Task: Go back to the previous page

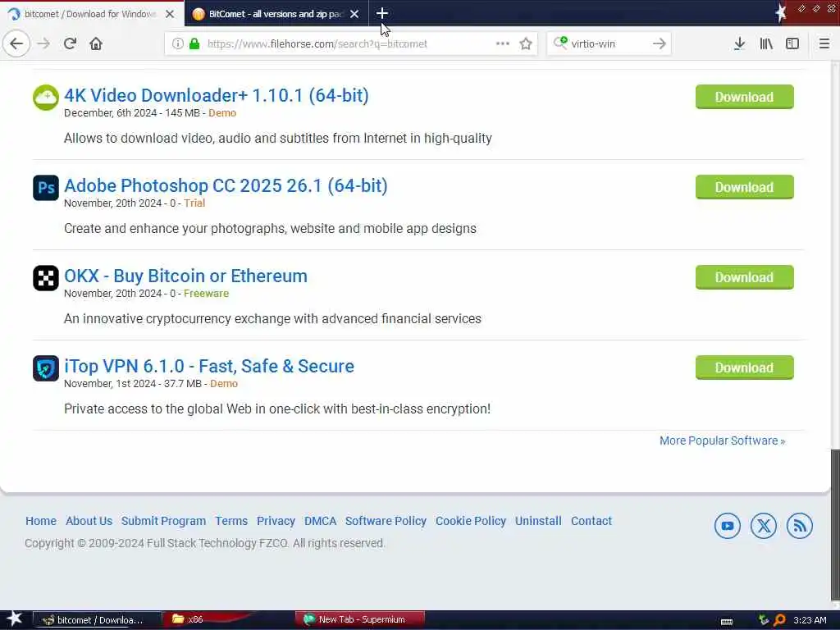Action: tap(16, 43)
